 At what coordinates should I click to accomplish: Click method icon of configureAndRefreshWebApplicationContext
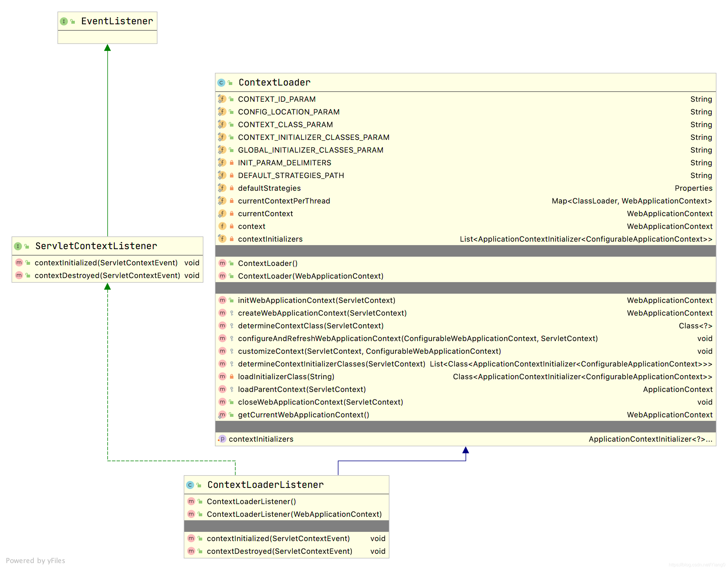(x=222, y=338)
